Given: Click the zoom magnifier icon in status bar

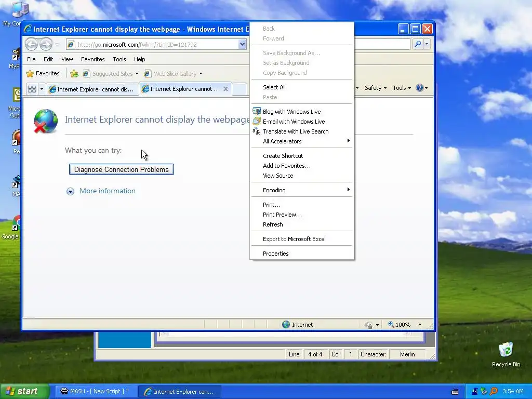Looking at the screenshot, I should tap(391, 324).
